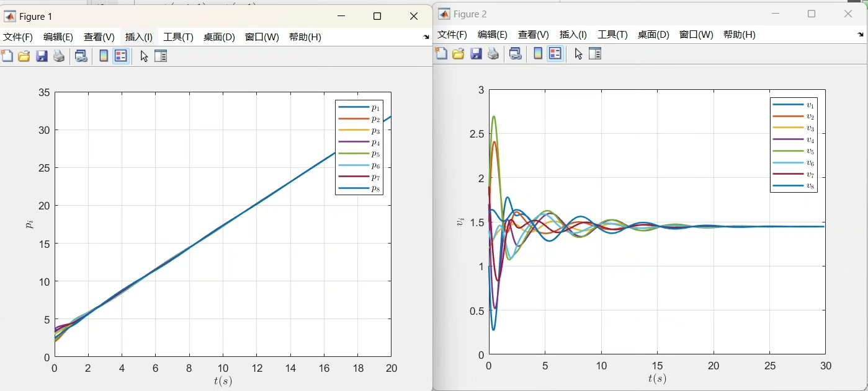Close the Figure 2 window
The image size is (868, 391).
coord(848,14)
